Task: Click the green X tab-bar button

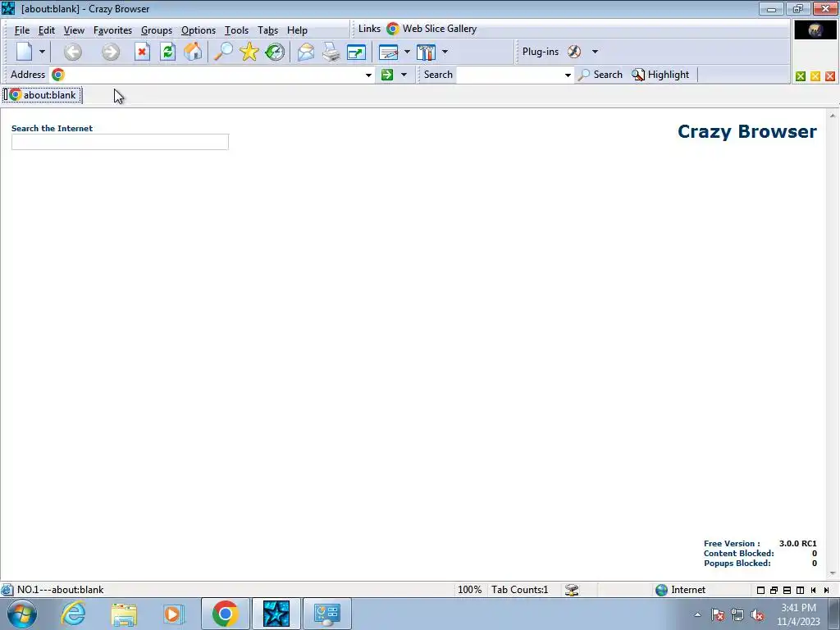Action: (x=801, y=76)
